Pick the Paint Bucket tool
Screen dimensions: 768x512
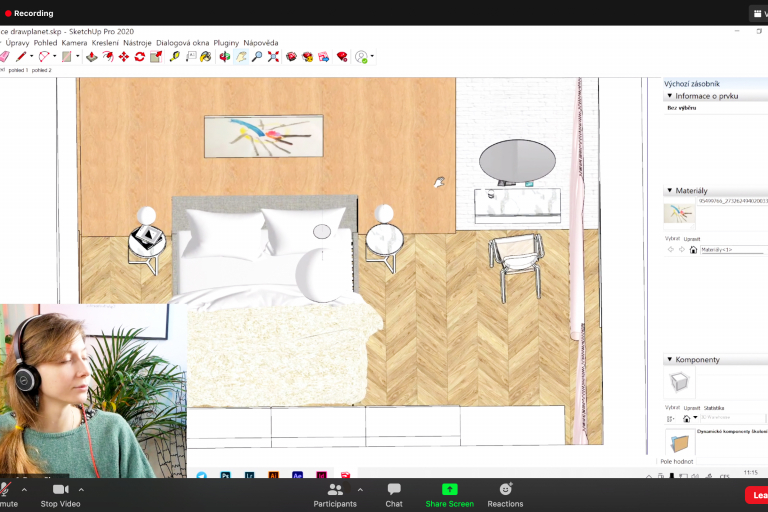205,57
